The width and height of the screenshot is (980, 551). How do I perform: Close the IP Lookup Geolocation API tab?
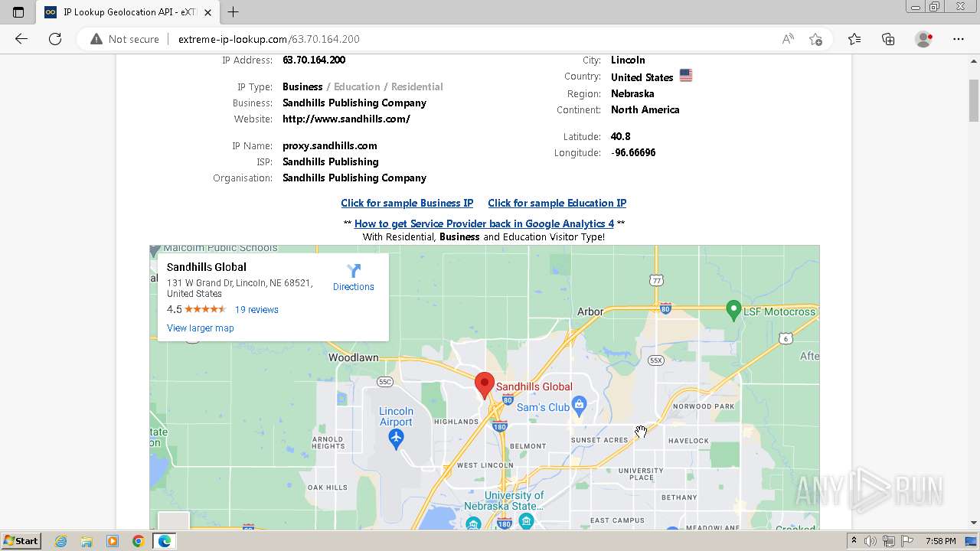208,12
